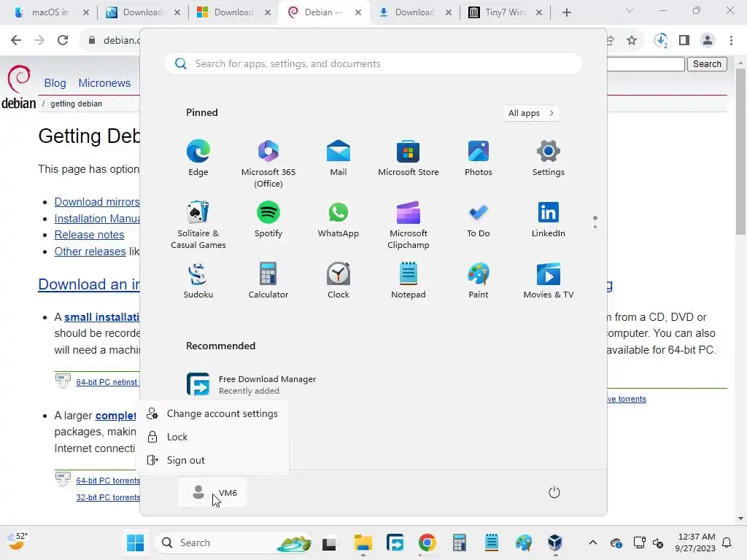Choose Sign out from the account menu
This screenshot has height=560, width=747.
[x=212, y=460]
